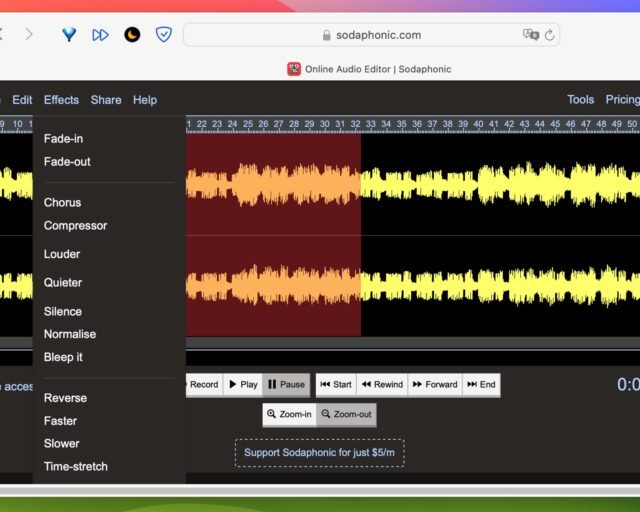Click the privacy shield icon
Viewport: 640px width, 512px height.
(x=163, y=35)
